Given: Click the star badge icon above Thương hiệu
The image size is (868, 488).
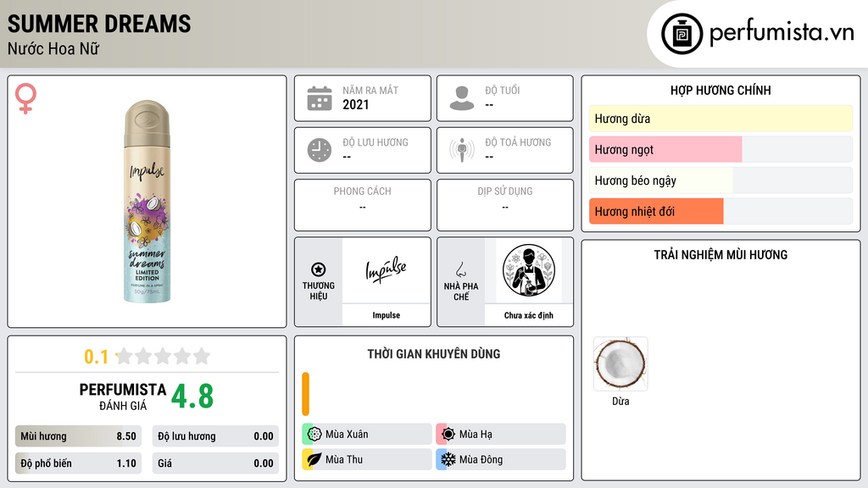Looking at the screenshot, I should point(319,269).
